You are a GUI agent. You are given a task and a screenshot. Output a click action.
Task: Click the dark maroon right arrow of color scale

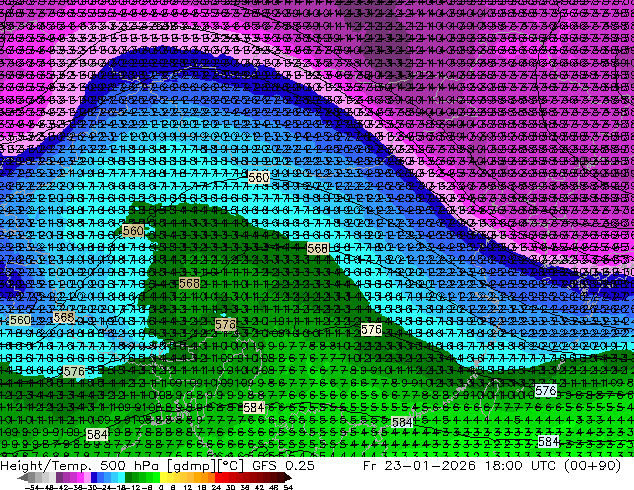pos(287,477)
